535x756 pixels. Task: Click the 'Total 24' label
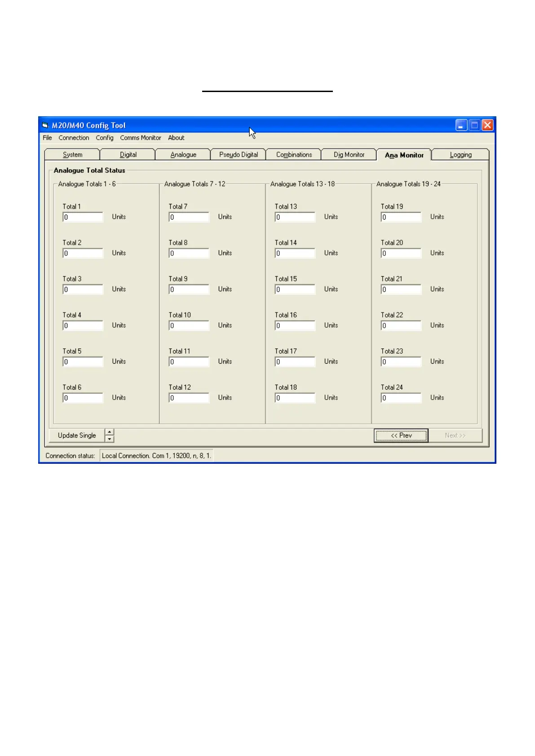point(392,387)
